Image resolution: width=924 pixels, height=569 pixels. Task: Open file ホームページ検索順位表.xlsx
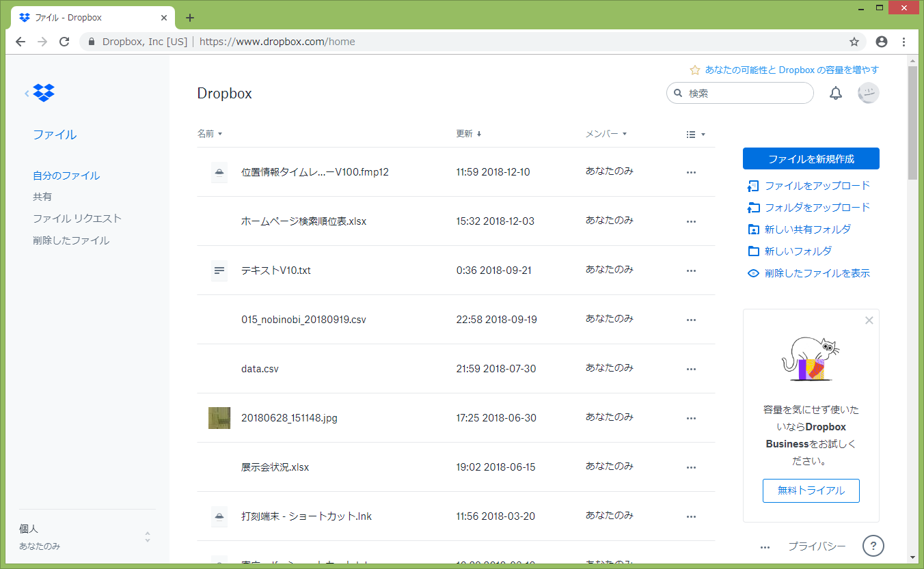coord(303,221)
